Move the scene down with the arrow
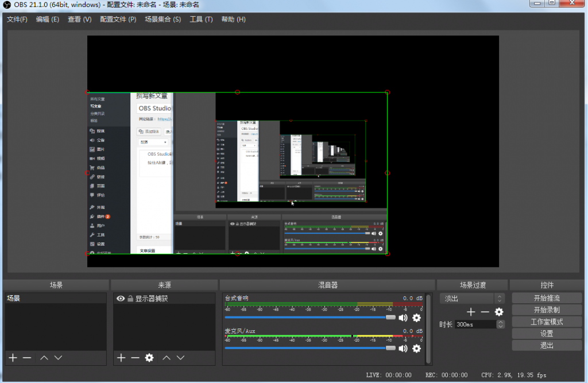The width and height of the screenshot is (588, 383). click(58, 358)
